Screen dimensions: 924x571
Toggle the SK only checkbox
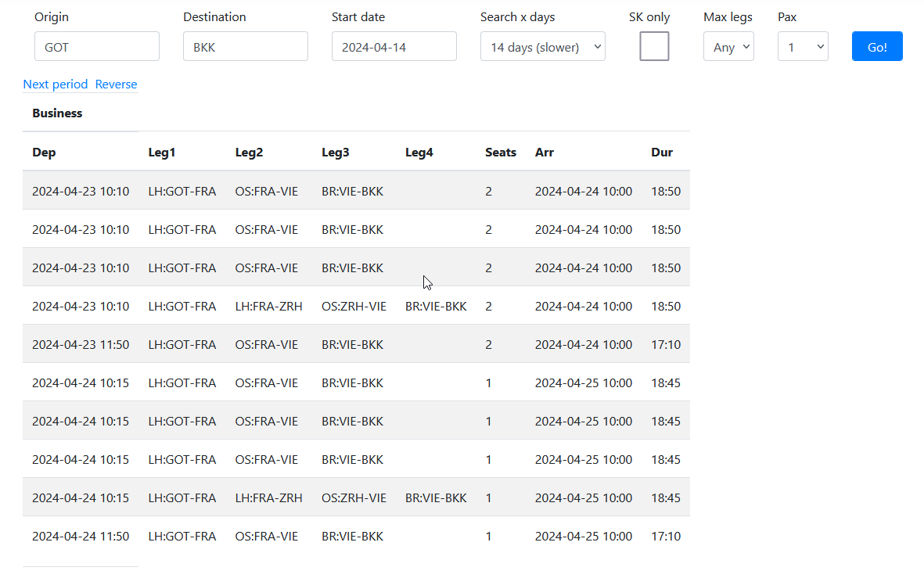pyautogui.click(x=654, y=46)
